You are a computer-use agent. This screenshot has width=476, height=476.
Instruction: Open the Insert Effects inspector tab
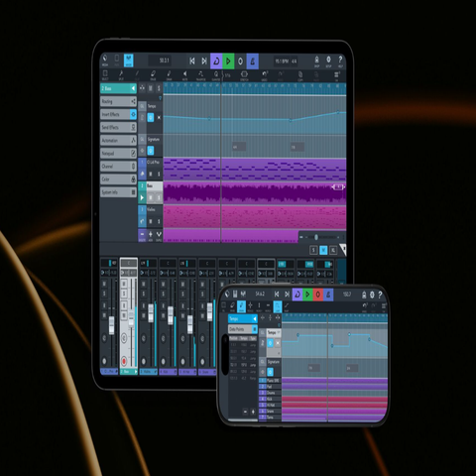click(118, 114)
